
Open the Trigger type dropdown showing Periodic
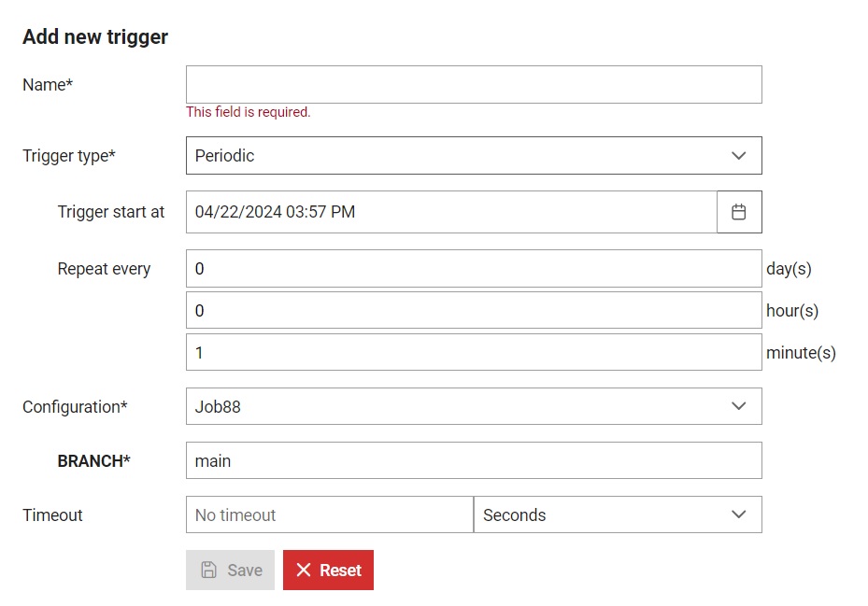coord(474,156)
